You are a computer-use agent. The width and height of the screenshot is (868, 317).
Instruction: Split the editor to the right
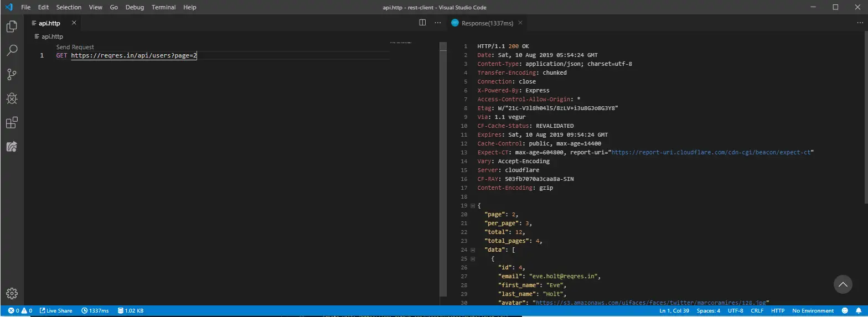point(422,23)
